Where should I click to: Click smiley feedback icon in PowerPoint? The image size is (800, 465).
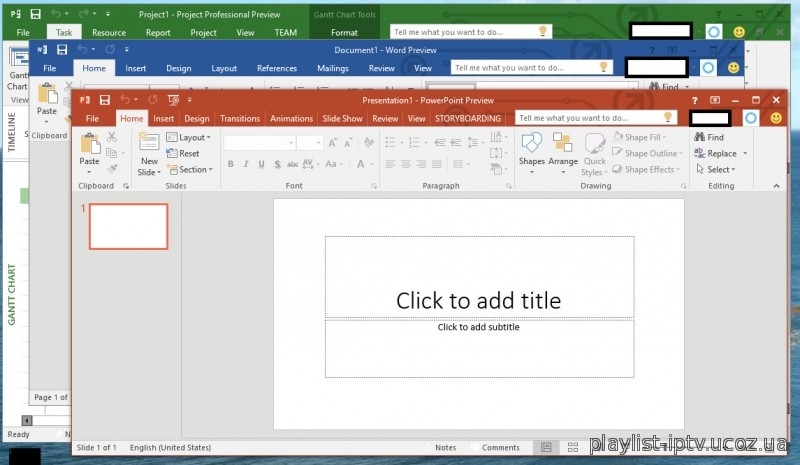coord(776,118)
